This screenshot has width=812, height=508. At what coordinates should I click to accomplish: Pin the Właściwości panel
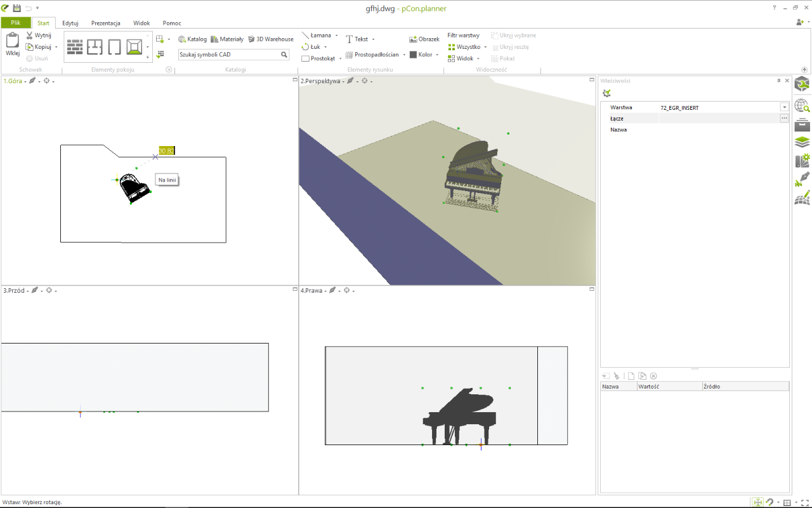pyautogui.click(x=779, y=81)
